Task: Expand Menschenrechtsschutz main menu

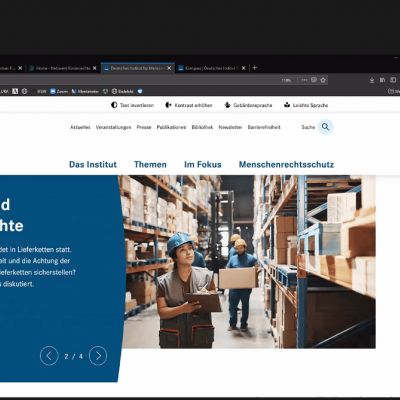Action: coord(286,164)
